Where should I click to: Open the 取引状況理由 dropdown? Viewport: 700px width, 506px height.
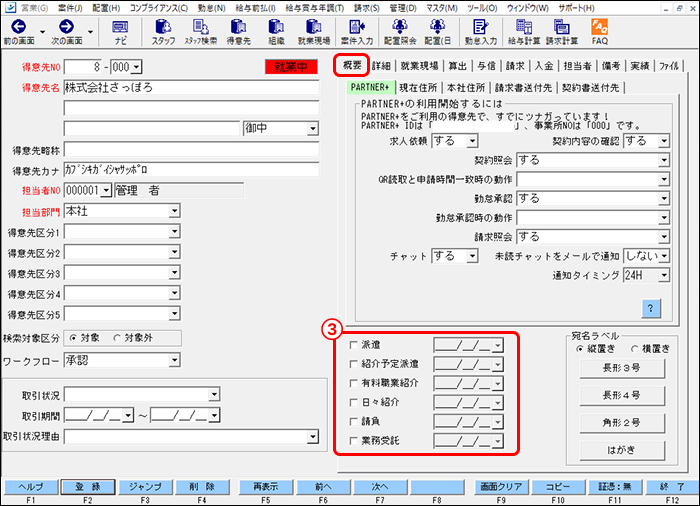click(313, 437)
